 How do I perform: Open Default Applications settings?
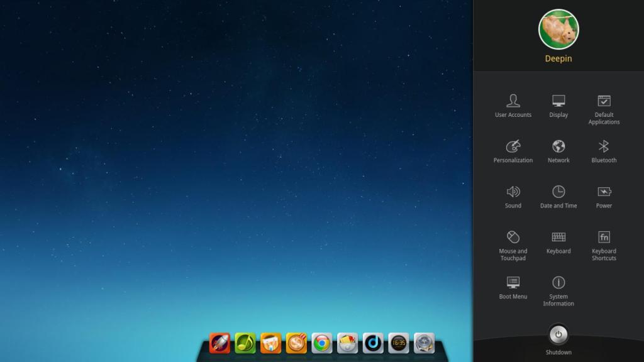603,106
